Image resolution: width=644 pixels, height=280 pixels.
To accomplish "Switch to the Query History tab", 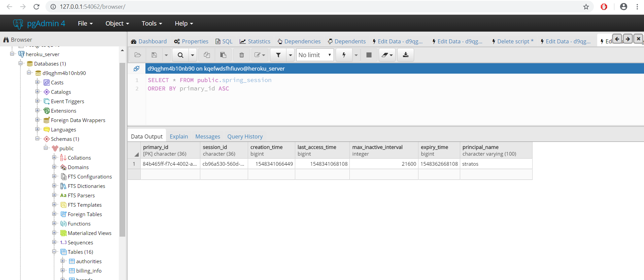I will click(245, 136).
